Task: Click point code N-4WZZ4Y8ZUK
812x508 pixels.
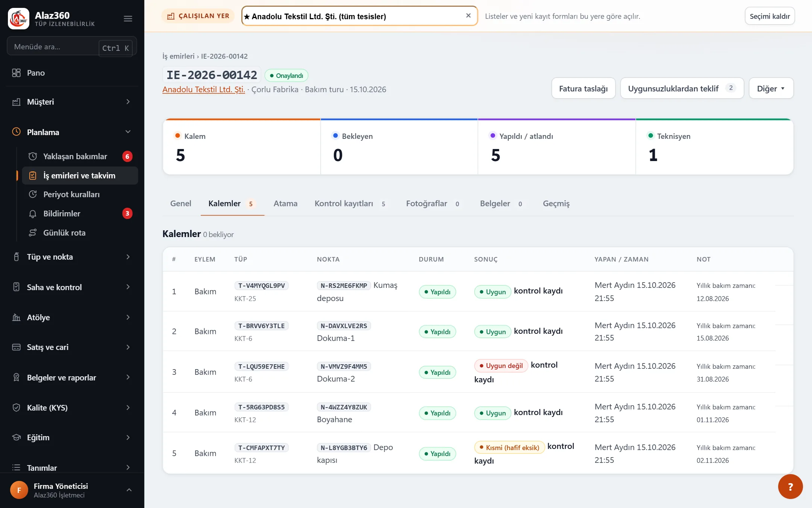Action: click(344, 407)
